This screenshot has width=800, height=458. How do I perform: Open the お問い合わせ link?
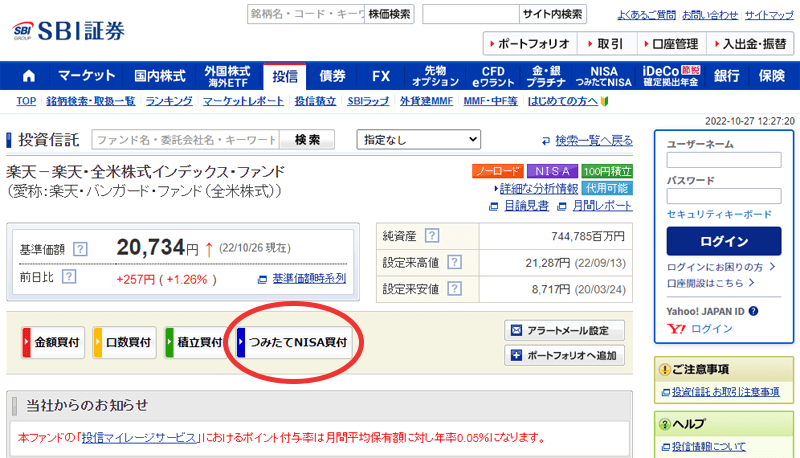pos(710,15)
